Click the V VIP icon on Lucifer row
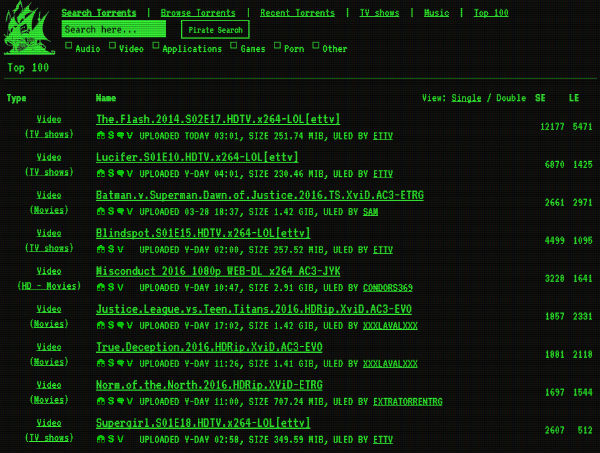Image resolution: width=600 pixels, height=453 pixels. tap(130, 173)
